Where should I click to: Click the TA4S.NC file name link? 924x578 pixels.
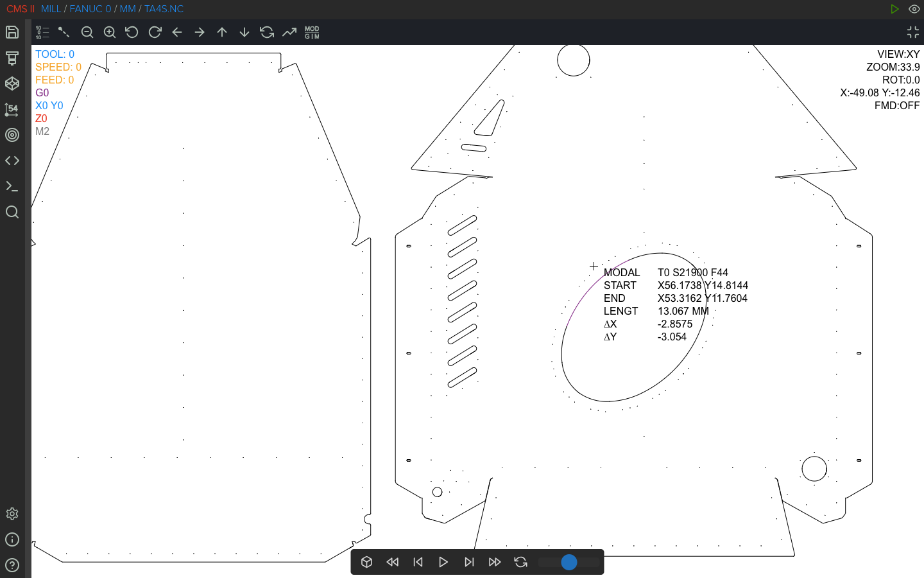[164, 9]
